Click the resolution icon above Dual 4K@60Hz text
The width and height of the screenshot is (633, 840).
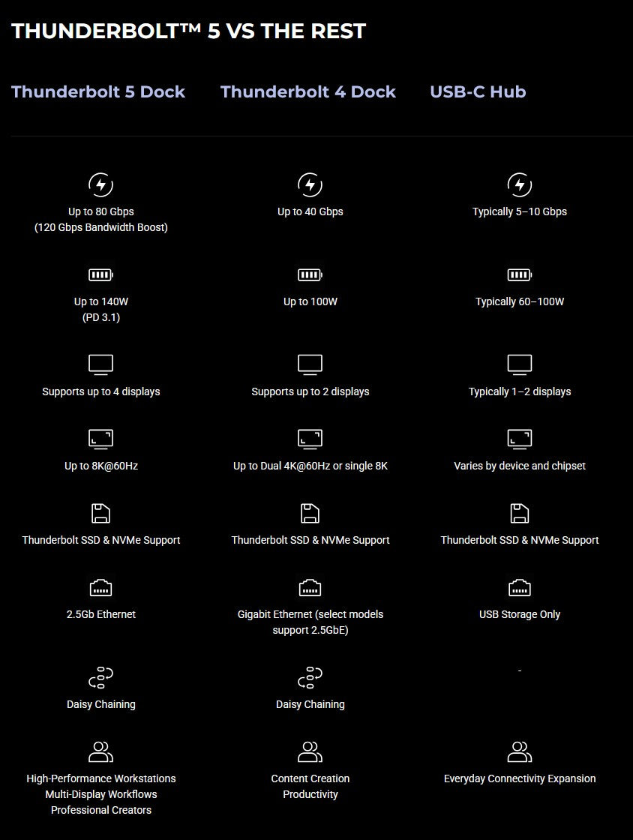(310, 439)
